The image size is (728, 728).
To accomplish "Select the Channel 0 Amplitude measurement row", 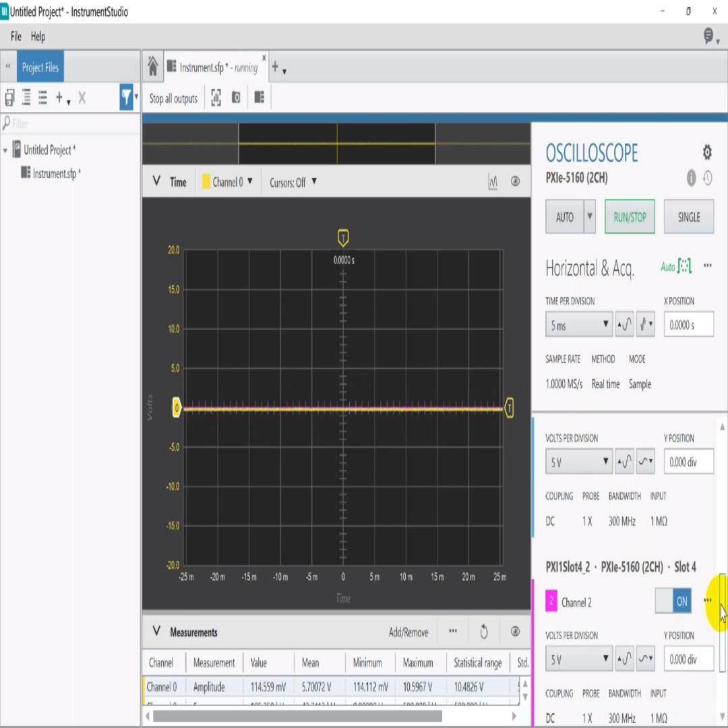I will 330,686.
